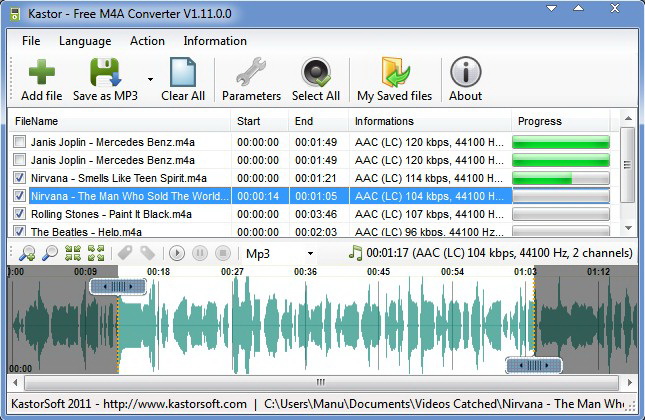Click the End column header
This screenshot has width=645, height=420.
pos(319,121)
